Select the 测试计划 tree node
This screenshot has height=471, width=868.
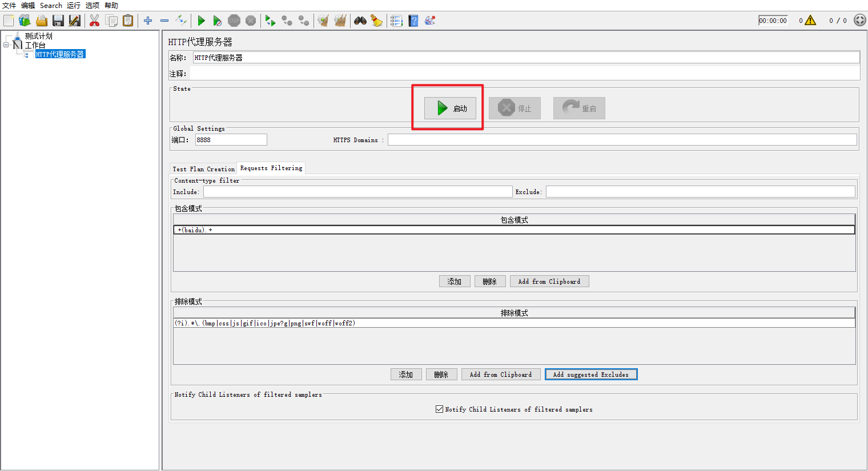pyautogui.click(x=38, y=36)
